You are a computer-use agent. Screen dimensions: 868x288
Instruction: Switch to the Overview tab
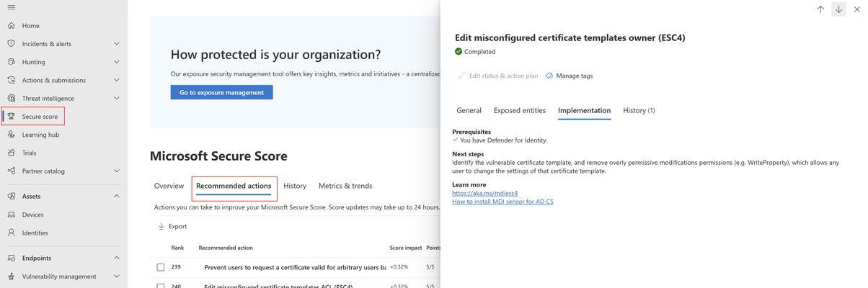(x=169, y=186)
